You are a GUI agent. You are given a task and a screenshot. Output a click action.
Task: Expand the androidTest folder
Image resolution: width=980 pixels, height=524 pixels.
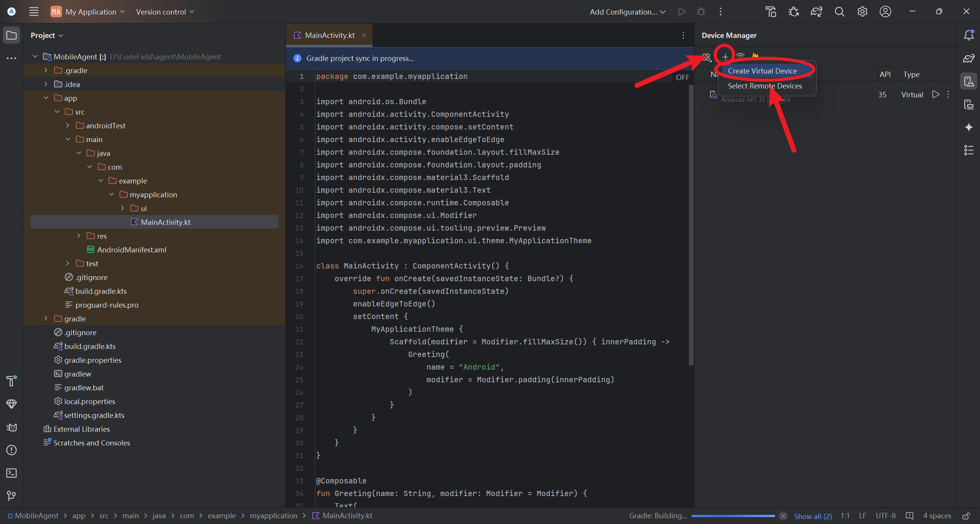tap(67, 125)
